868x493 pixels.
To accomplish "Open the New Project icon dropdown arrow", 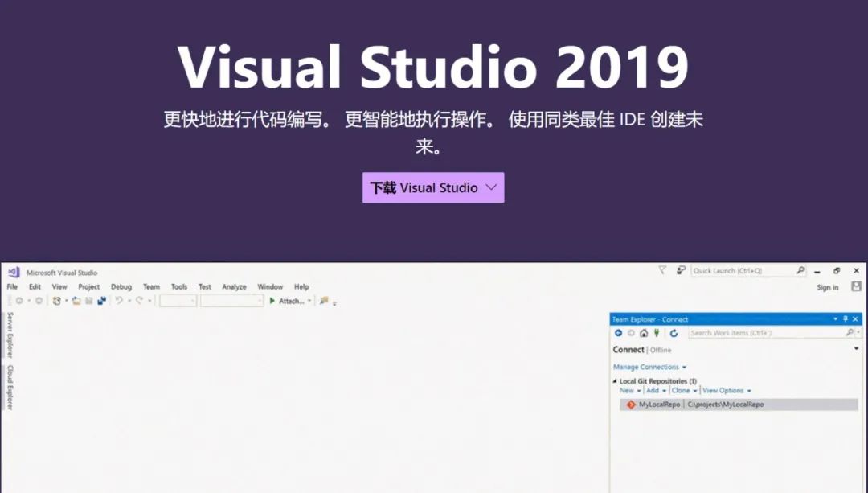I will pos(67,301).
